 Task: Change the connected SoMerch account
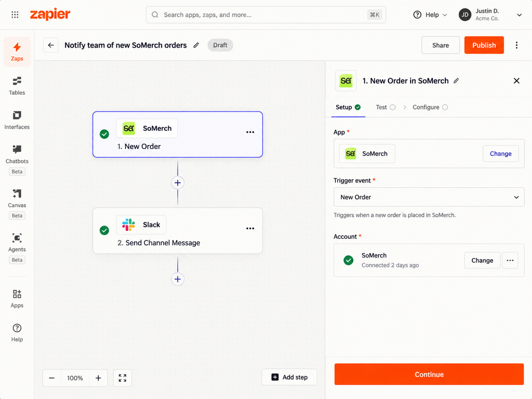coord(482,260)
